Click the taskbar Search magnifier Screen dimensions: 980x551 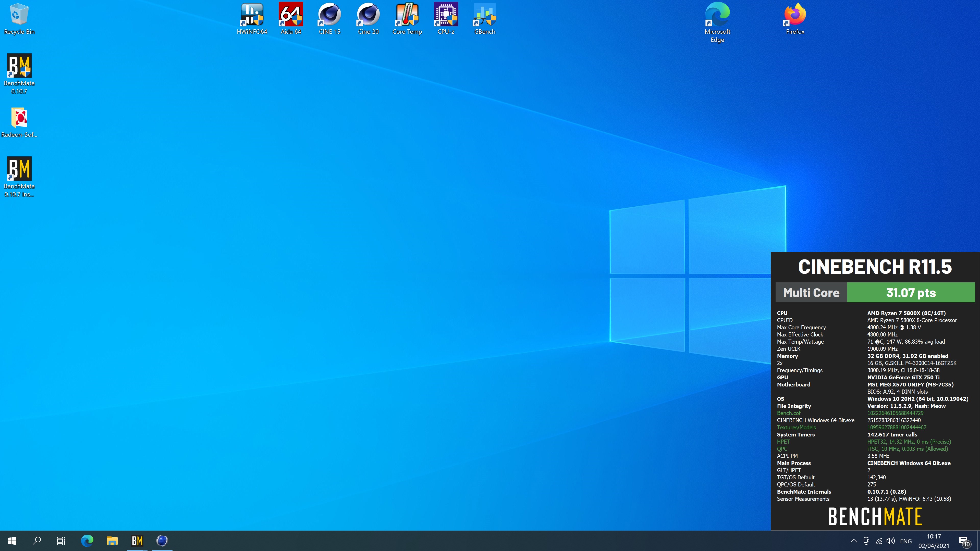click(37, 540)
